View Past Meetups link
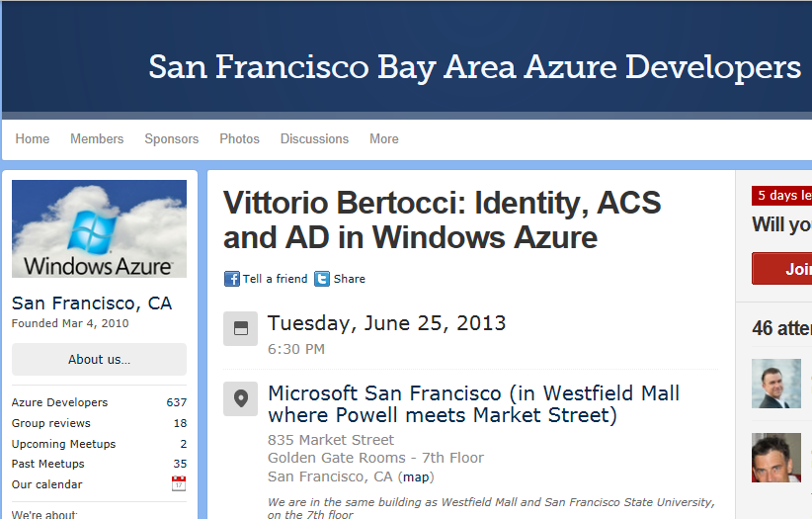 pos(47,464)
